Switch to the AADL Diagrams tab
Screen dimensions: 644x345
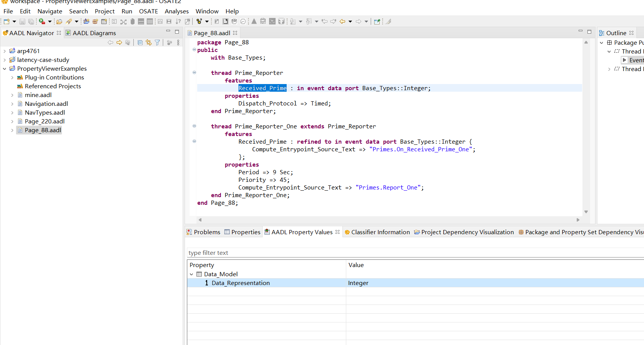point(91,33)
